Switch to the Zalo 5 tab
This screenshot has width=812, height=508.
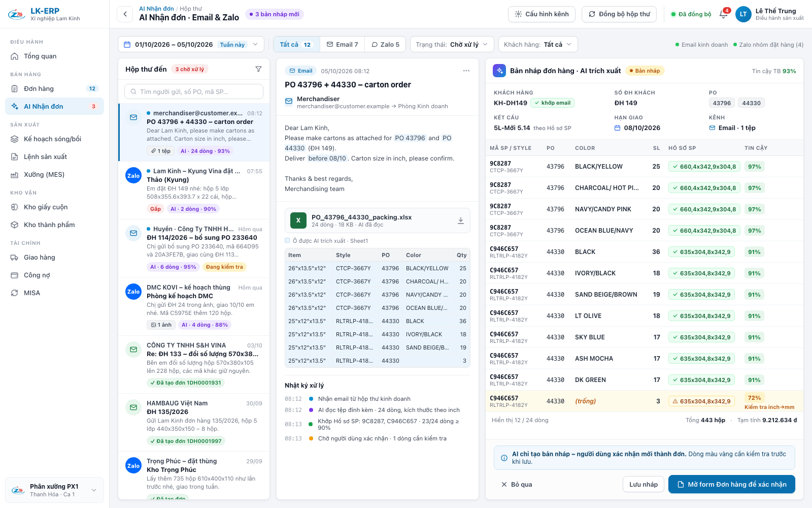[386, 44]
